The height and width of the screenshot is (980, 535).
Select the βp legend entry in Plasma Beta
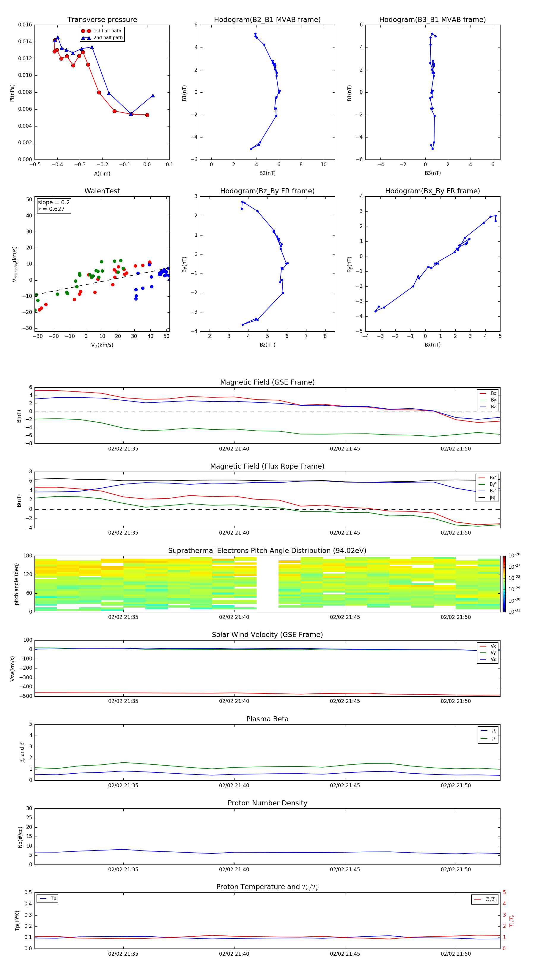click(488, 731)
